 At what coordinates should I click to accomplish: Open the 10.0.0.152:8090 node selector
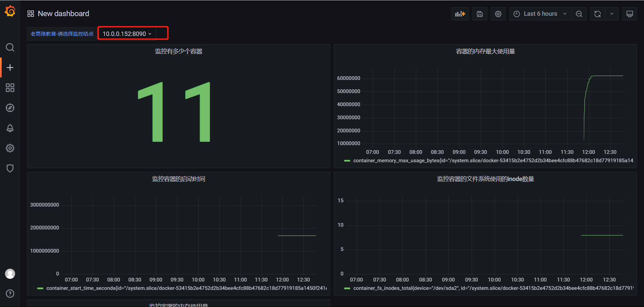click(x=127, y=34)
